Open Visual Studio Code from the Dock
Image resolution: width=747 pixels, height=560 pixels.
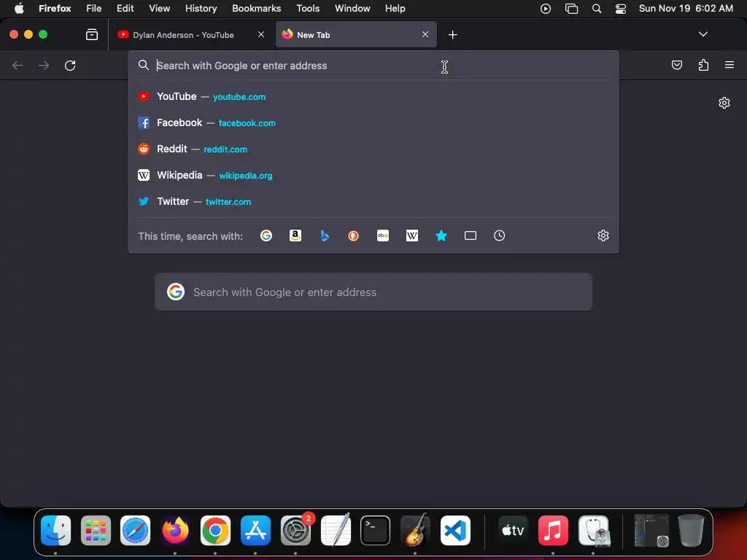[x=455, y=531]
